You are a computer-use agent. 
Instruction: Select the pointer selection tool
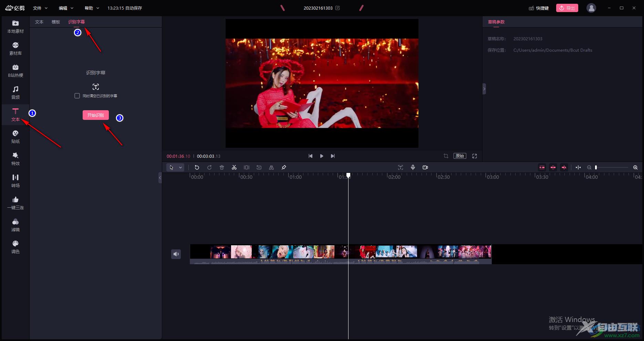coord(172,167)
